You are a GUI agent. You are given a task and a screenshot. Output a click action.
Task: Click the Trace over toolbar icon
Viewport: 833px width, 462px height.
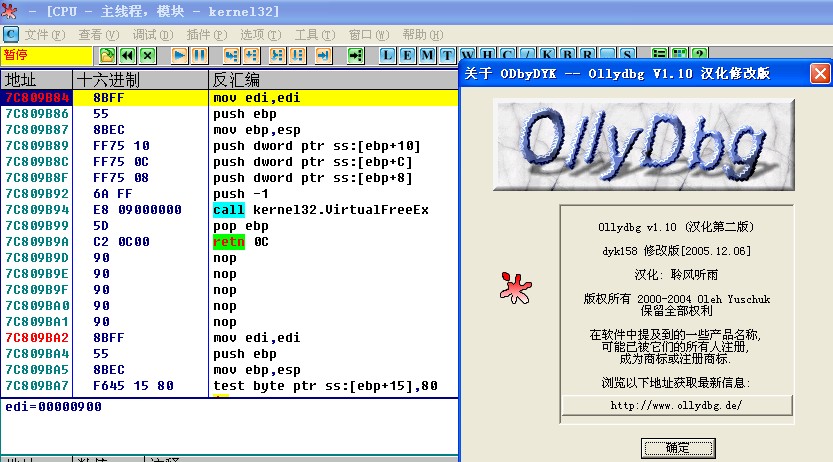[x=297, y=55]
